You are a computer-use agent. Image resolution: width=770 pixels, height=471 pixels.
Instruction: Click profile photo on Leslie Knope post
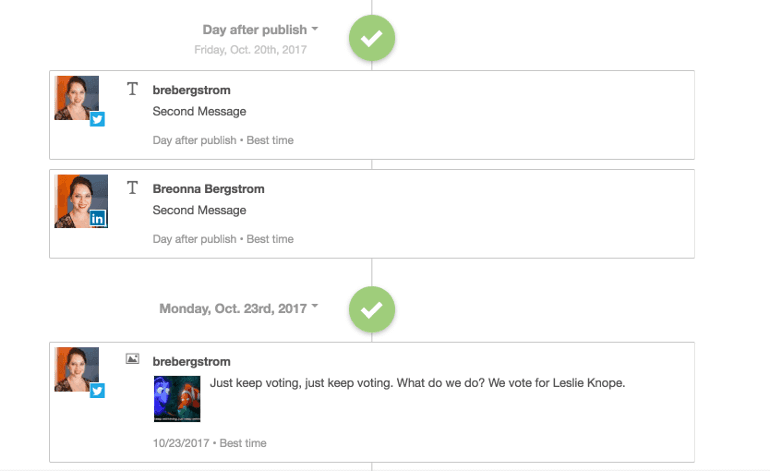click(76, 369)
